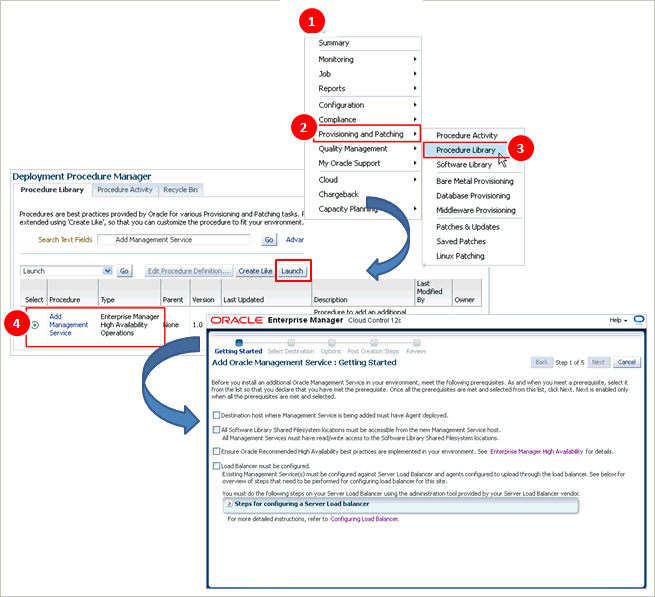Choose Software Library in submenu
The width and height of the screenshot is (655, 597).
click(x=464, y=165)
